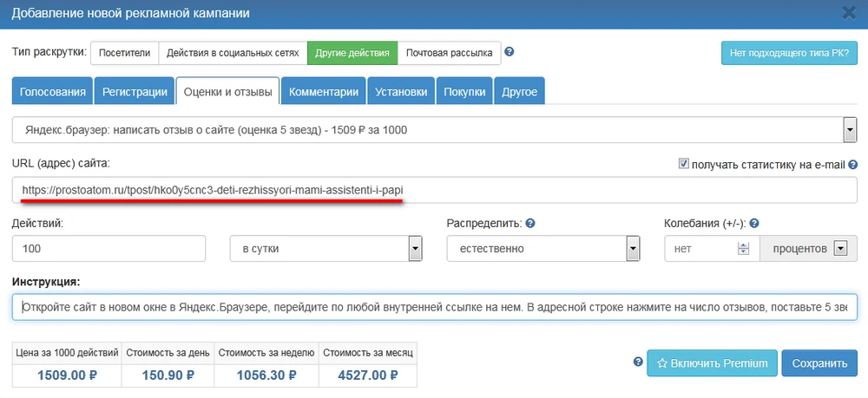Open the Комментарии tab

(323, 92)
